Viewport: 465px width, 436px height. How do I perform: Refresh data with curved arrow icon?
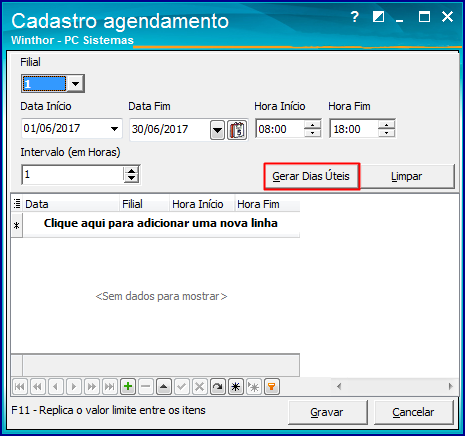[218, 387]
